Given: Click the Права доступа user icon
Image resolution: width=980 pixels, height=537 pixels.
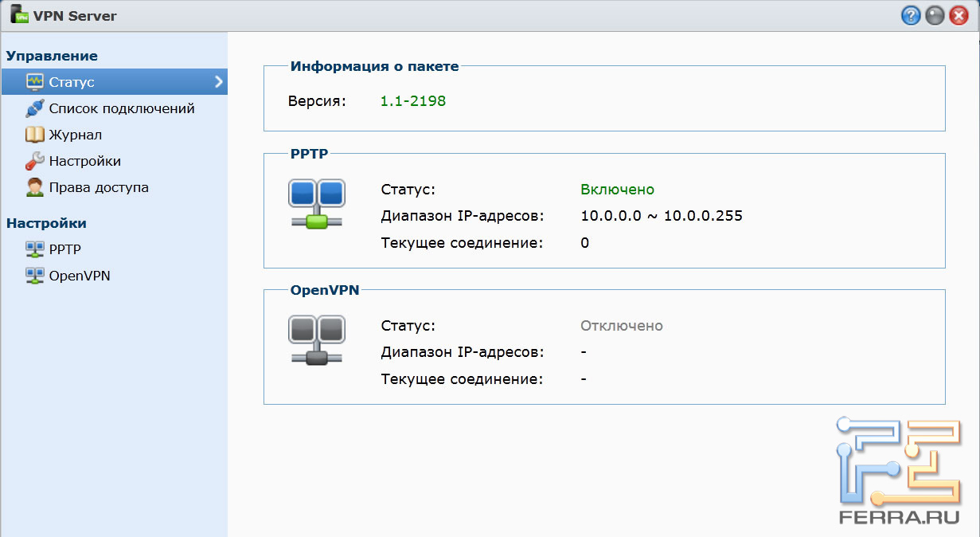Looking at the screenshot, I should 35,187.
